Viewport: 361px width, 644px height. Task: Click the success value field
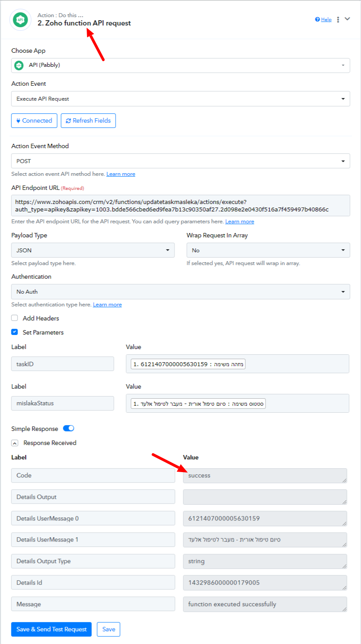coord(265,475)
